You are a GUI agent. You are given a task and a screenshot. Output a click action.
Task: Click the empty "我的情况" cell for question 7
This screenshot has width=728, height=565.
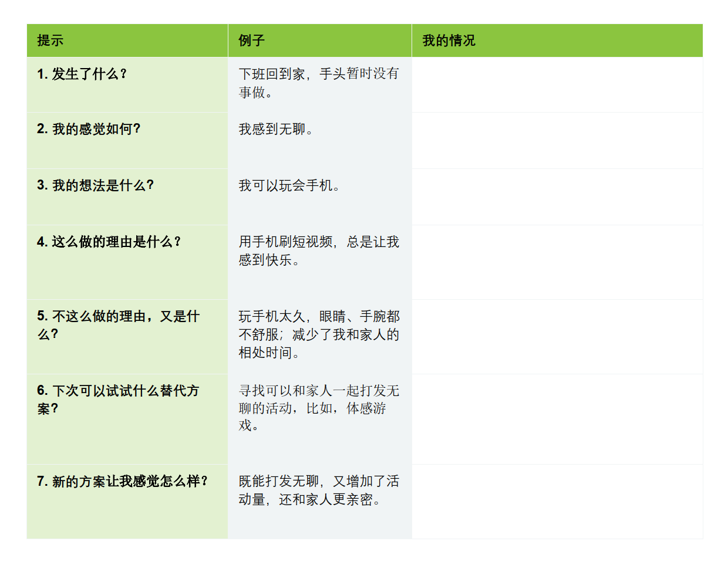557,502
